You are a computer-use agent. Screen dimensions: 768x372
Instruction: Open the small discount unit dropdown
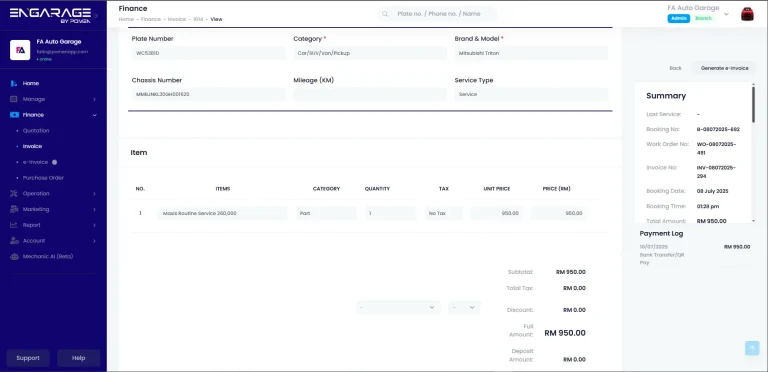[x=464, y=307]
